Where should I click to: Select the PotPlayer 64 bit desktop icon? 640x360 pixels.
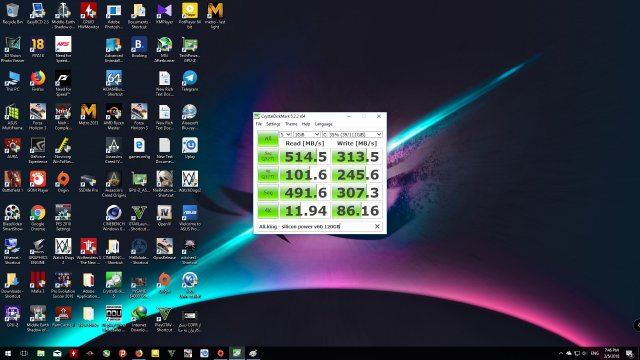[x=189, y=16]
